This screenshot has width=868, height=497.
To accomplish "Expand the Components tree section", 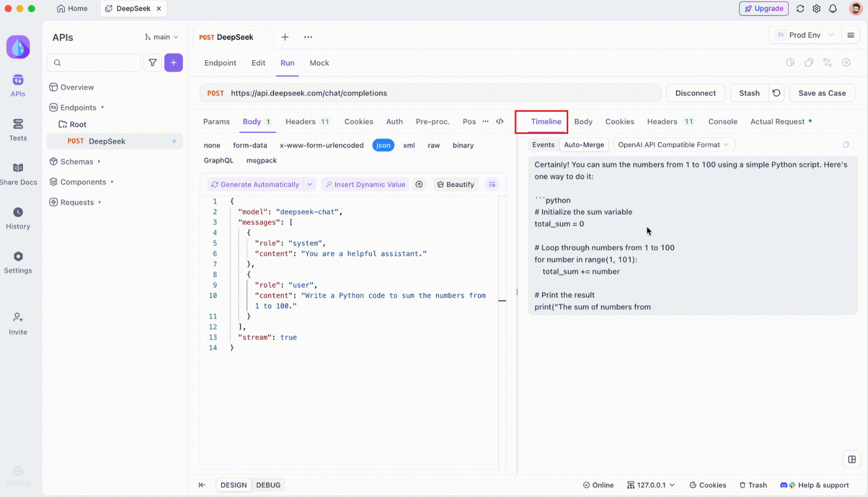I will pyautogui.click(x=83, y=182).
